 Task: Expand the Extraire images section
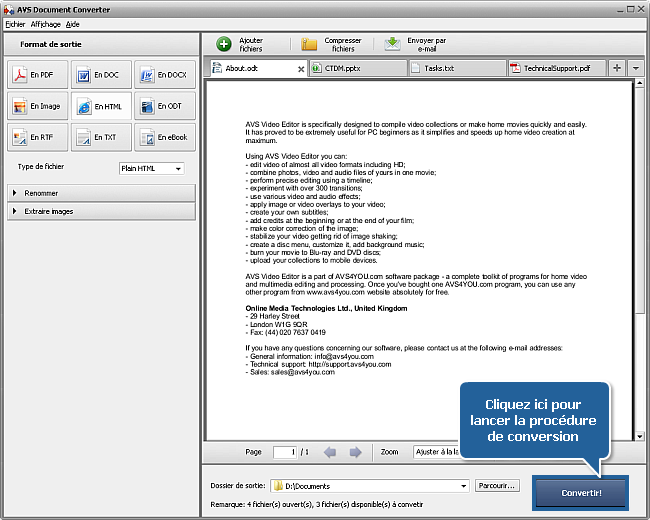click(x=101, y=211)
